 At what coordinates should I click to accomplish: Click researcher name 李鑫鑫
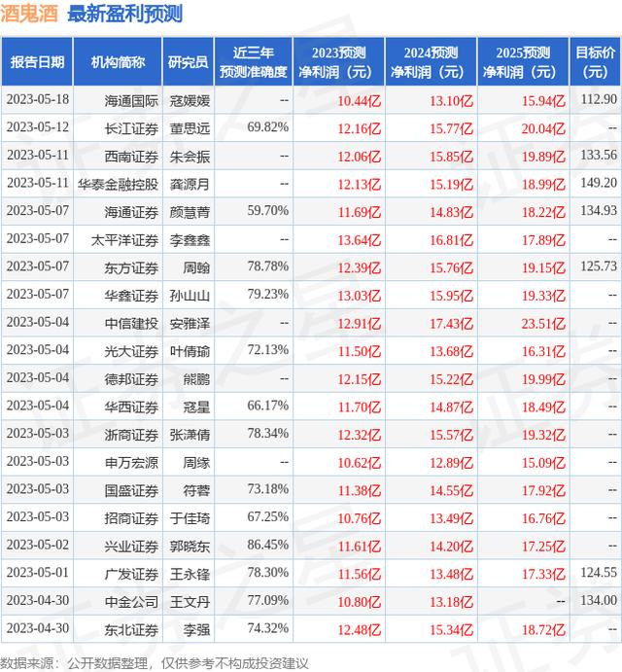tap(190, 240)
